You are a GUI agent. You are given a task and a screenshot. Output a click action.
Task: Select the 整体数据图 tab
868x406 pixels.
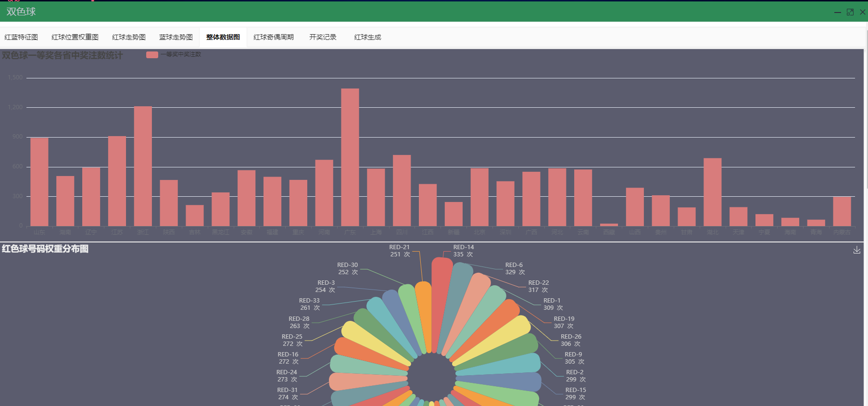[223, 37]
